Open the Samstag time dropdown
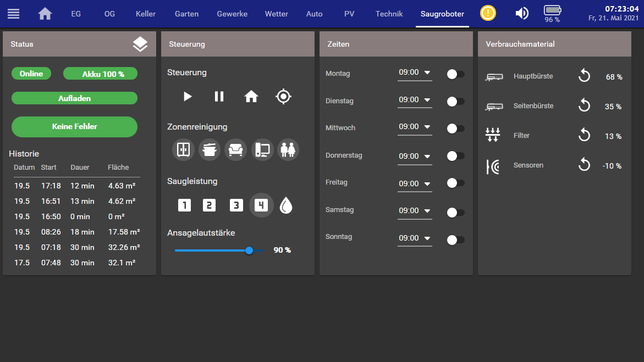Image resolution: width=644 pixels, height=362 pixels. click(415, 211)
